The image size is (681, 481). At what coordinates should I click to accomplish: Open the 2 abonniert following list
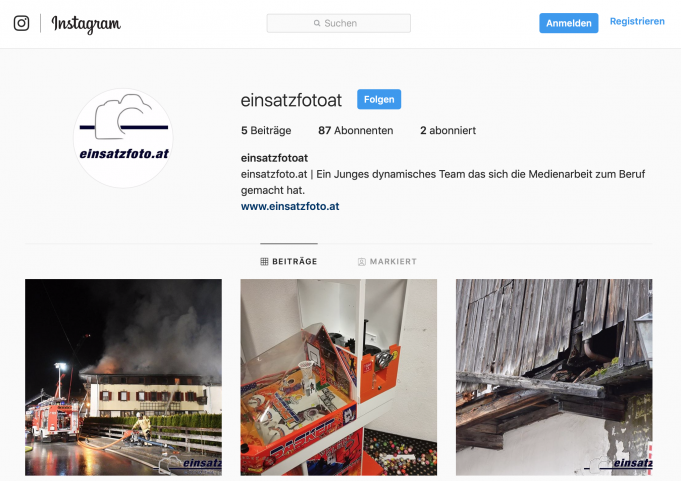[448, 130]
